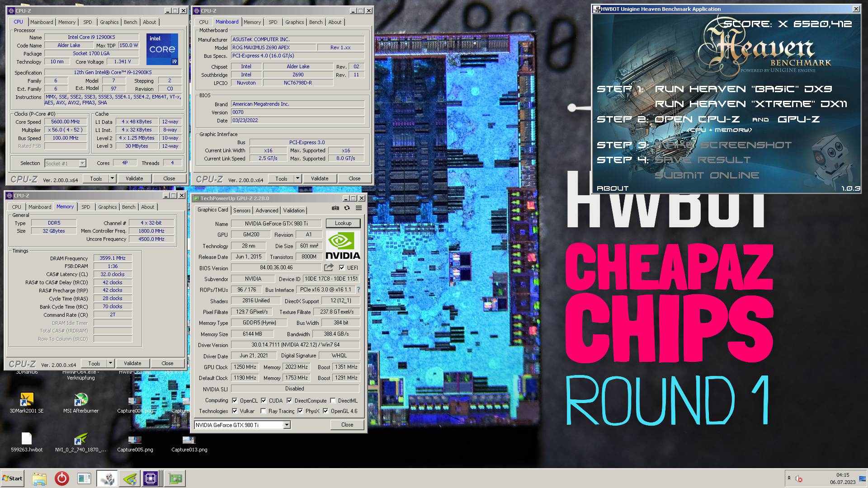Viewport: 868px width, 488px height.
Task: Open Bench tab in CPU-Z processor window
Action: click(x=130, y=22)
